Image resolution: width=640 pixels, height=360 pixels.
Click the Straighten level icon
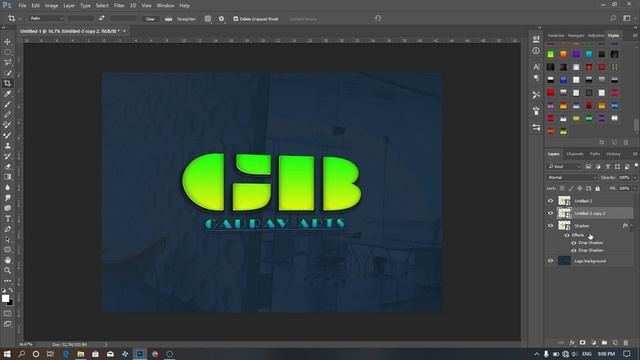click(168, 19)
